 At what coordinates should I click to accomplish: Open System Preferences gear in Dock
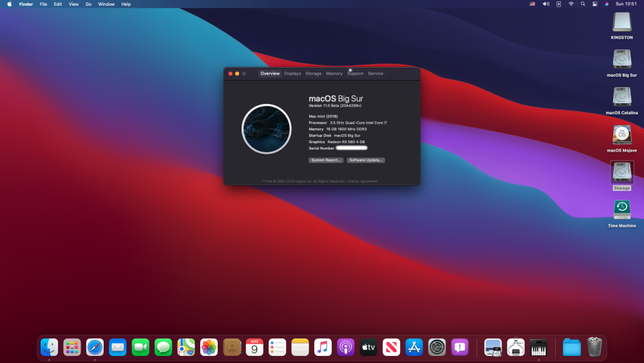point(437,348)
